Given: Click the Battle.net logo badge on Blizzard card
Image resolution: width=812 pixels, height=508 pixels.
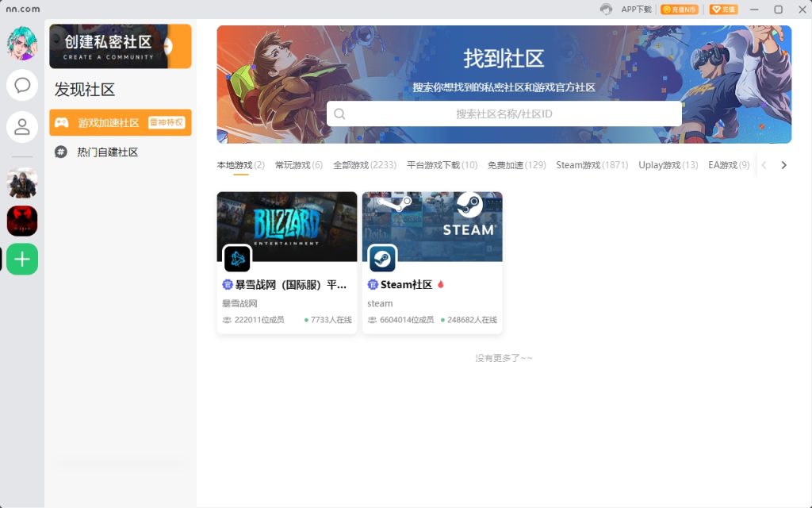Looking at the screenshot, I should 237,259.
